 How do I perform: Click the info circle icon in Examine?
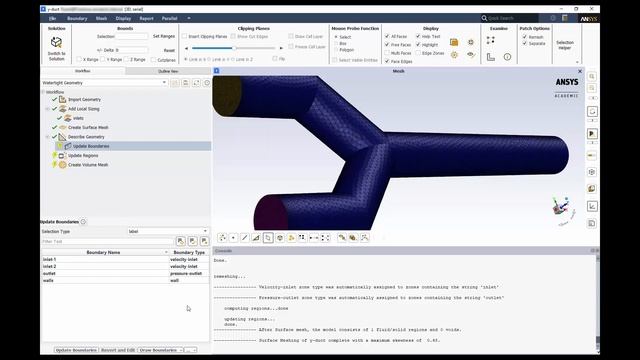pyautogui.click(x=507, y=57)
